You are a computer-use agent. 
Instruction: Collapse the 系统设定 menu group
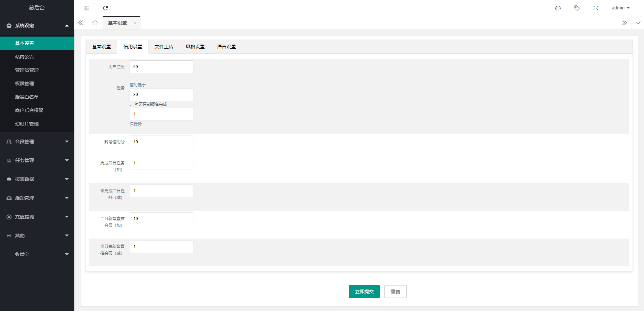[37, 25]
